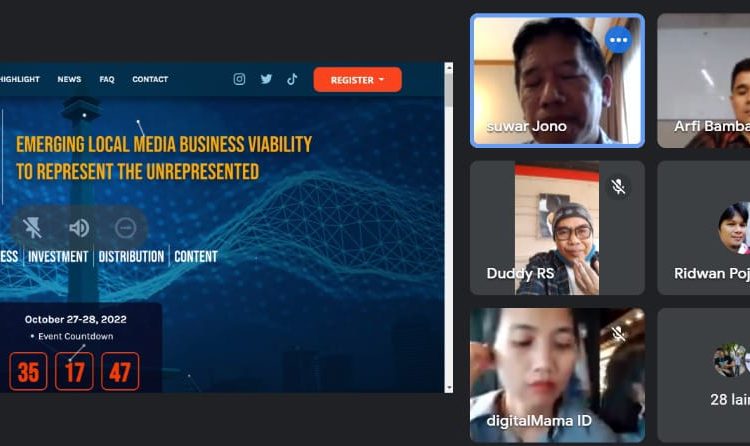Open more options on suwar Jono tile
Screen dimensions: 750x446
coord(618,40)
